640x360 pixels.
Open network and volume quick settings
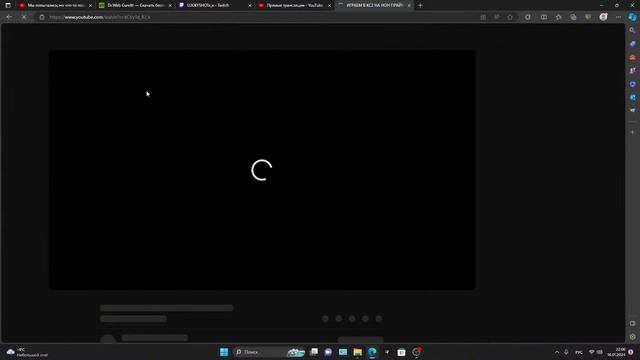596,352
